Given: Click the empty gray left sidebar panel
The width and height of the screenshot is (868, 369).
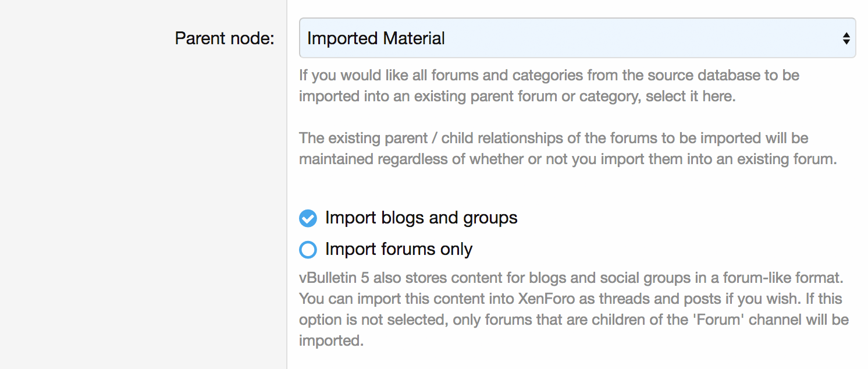Looking at the screenshot, I should 143,204.
